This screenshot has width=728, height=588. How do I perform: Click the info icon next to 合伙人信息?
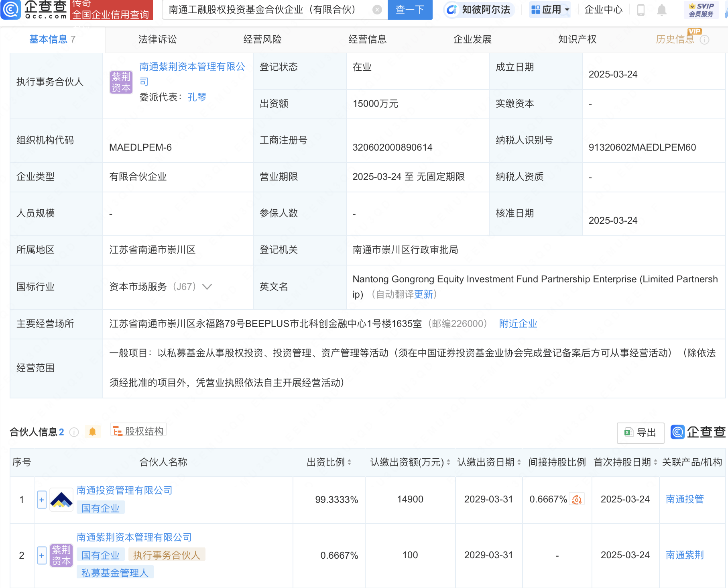tap(74, 432)
